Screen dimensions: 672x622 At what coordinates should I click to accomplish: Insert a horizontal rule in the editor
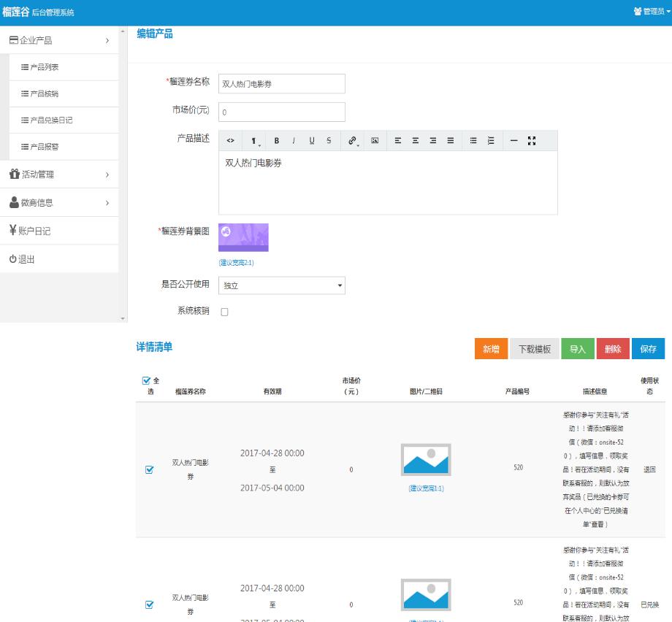pyautogui.click(x=513, y=140)
